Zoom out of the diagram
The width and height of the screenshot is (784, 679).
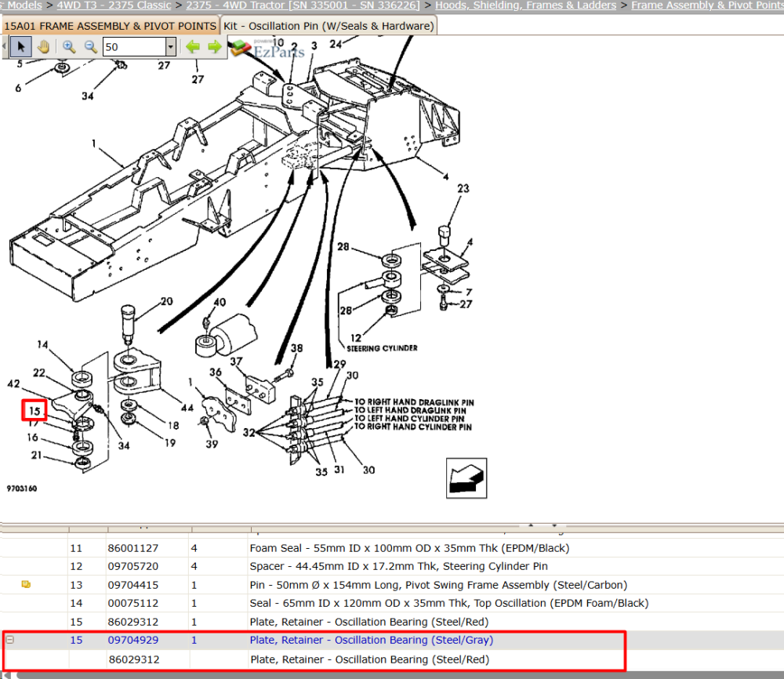[x=90, y=47]
